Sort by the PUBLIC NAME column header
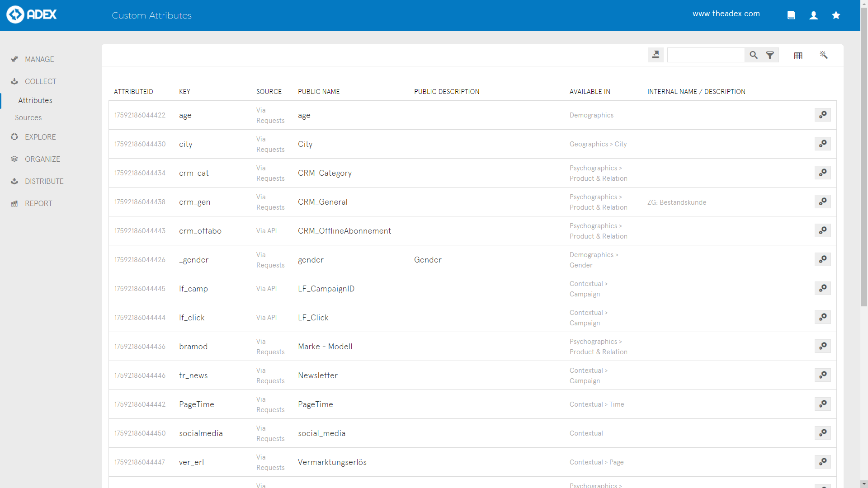Screen dimensions: 868x488 click(319, 92)
